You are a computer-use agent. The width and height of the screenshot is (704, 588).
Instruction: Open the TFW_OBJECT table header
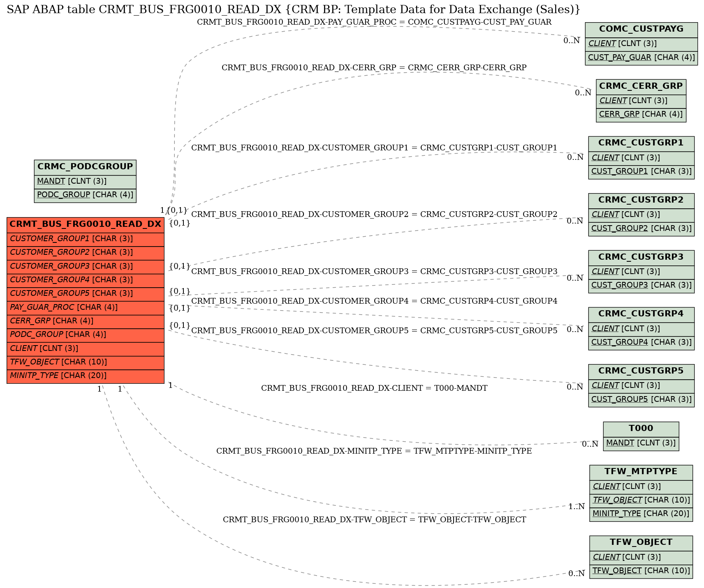pos(641,542)
